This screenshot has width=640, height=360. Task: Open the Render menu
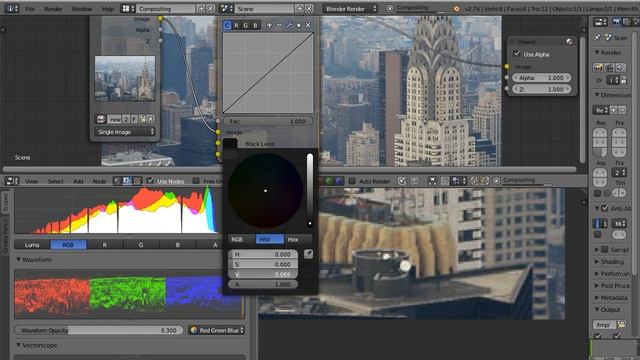tap(53, 9)
